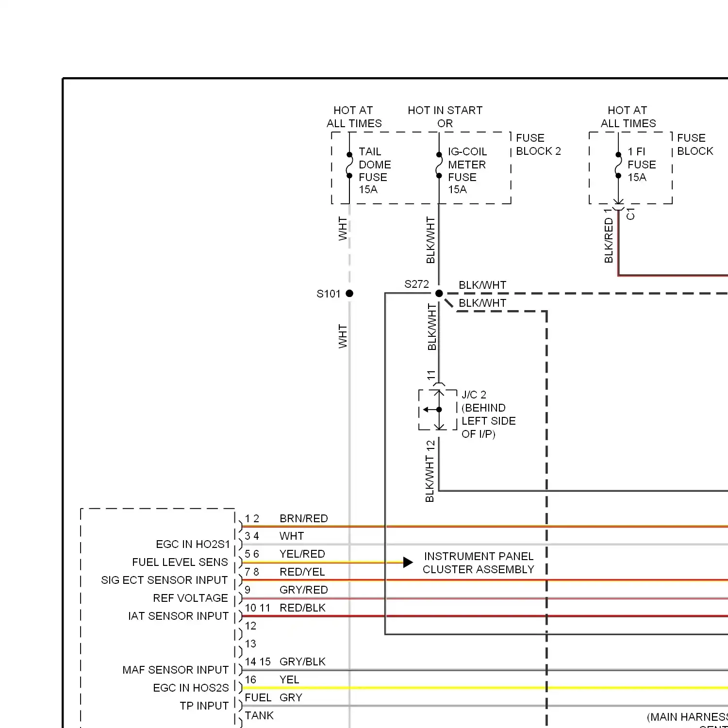
Task: Click the S101 splice label
Action: click(x=329, y=294)
